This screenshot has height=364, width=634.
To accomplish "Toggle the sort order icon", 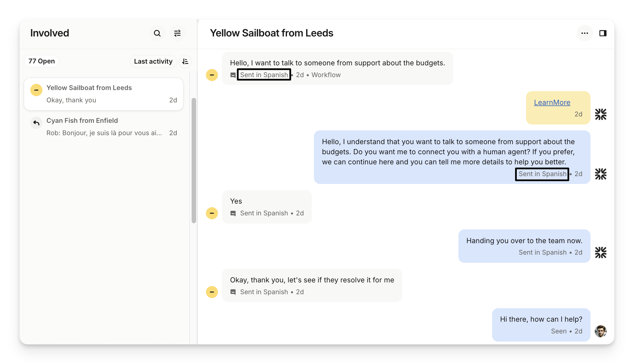I will pyautogui.click(x=185, y=61).
